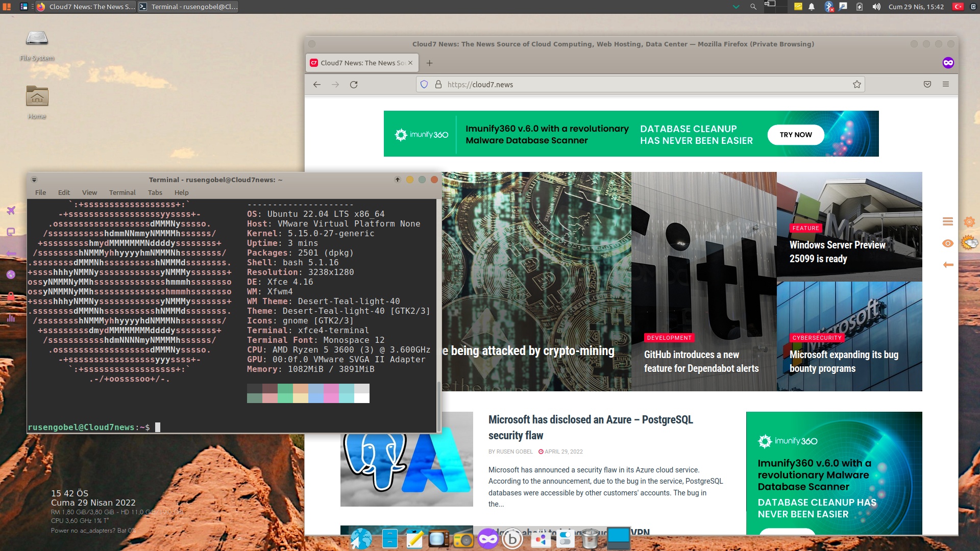Open the clock showing Cum 29 Nis, 15:42
This screenshot has height=551, width=980.
pos(916,7)
